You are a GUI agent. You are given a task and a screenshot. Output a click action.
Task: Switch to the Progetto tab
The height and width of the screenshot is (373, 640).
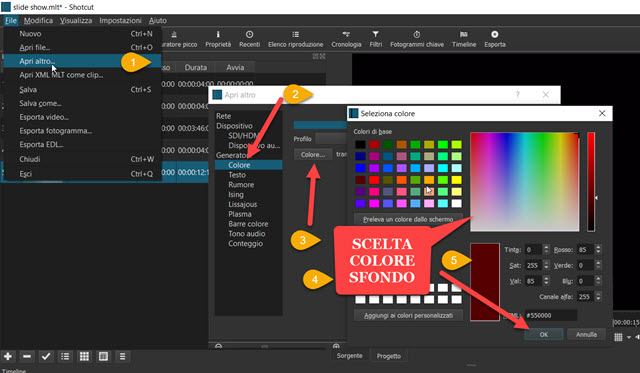pos(389,356)
